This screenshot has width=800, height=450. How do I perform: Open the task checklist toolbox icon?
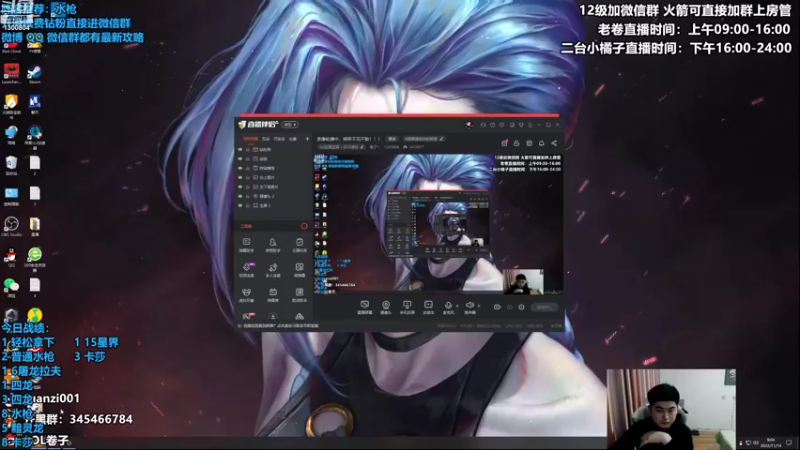pyautogui.click(x=299, y=244)
